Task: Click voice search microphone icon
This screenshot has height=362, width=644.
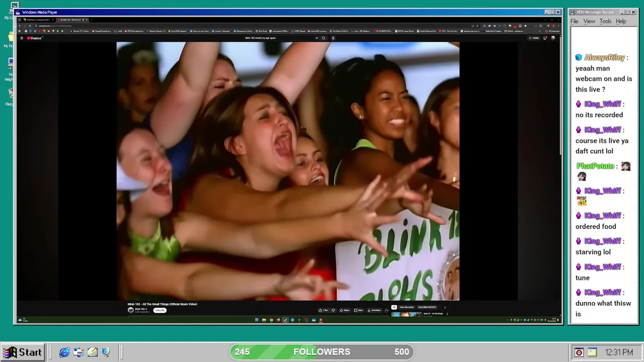Action: [x=333, y=38]
